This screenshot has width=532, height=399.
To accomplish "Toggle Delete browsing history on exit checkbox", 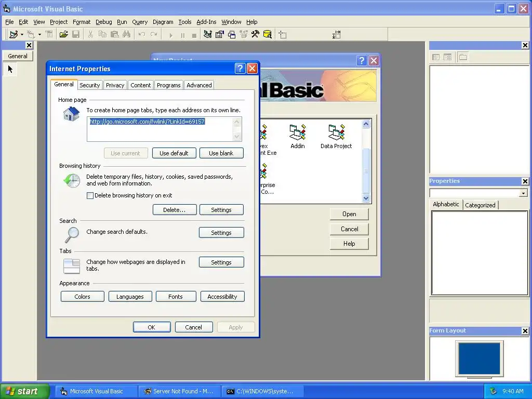I will pos(90,195).
